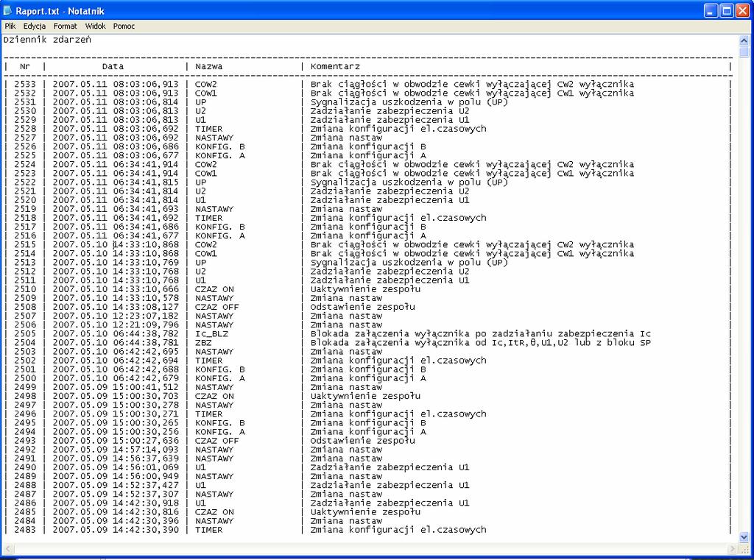This screenshot has height=560, width=754.
Task: Click timestamp 2007.05.11 06:34:41,693
Action: tap(116, 209)
